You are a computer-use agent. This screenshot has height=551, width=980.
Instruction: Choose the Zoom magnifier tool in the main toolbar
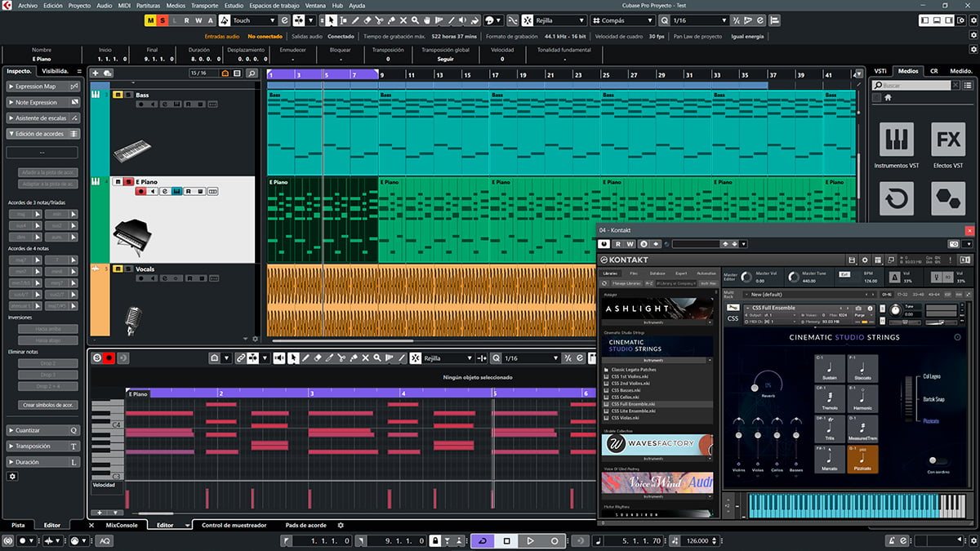pos(416,20)
